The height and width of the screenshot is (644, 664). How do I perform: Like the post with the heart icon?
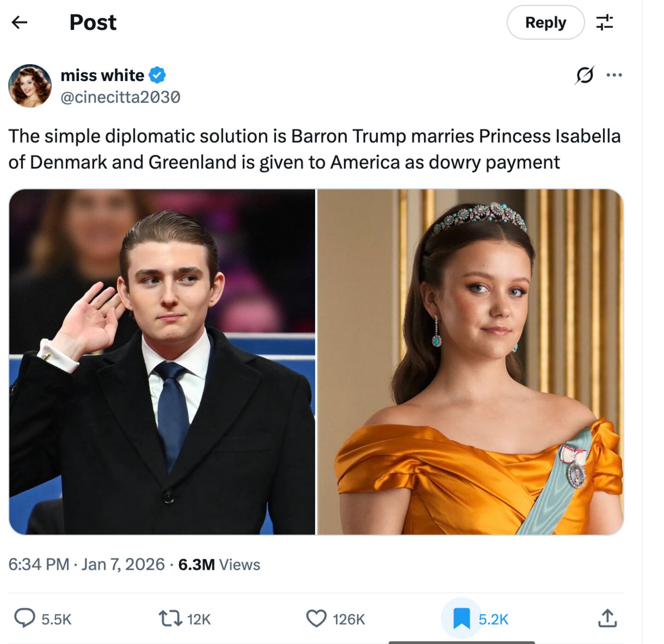[x=316, y=618]
